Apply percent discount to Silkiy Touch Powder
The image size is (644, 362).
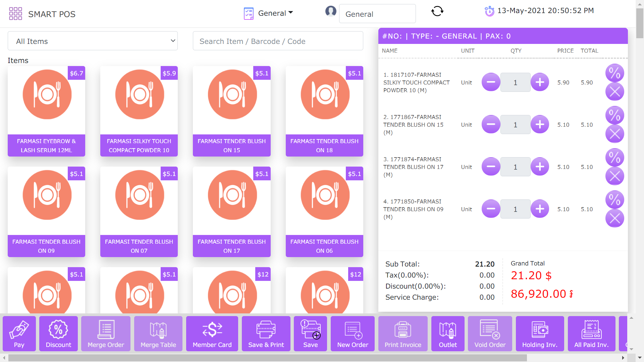pyautogui.click(x=614, y=73)
